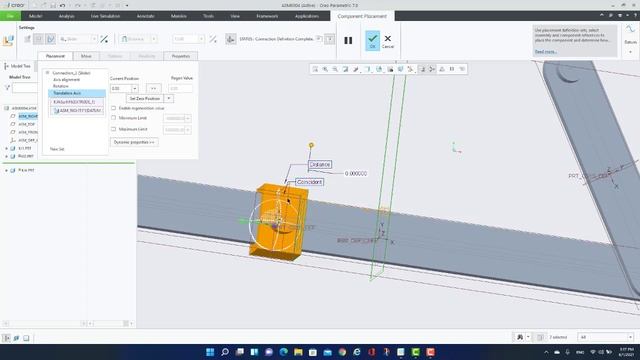Viewport: 640px width, 360px height.
Task: Expand the K11.PRT tree node
Action: pos(7,149)
